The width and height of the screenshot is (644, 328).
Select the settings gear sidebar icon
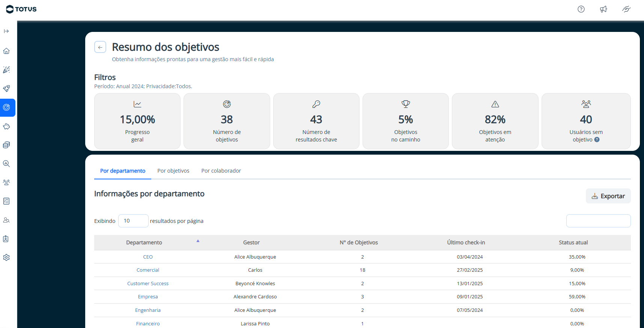click(x=6, y=257)
